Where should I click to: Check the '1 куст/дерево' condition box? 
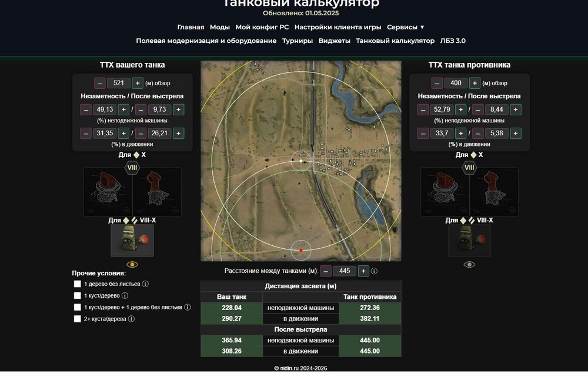[77, 296]
